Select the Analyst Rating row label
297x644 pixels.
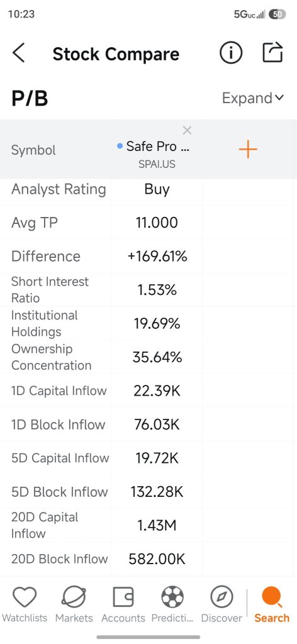[59, 189]
